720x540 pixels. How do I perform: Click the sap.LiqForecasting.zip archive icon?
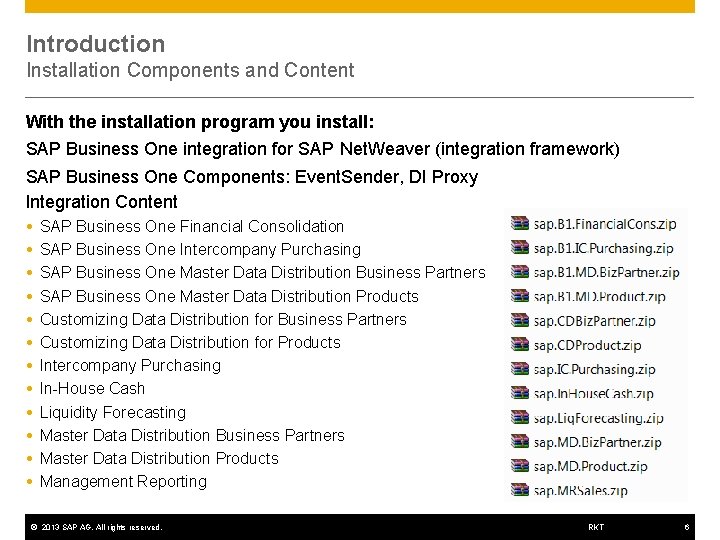(520, 418)
